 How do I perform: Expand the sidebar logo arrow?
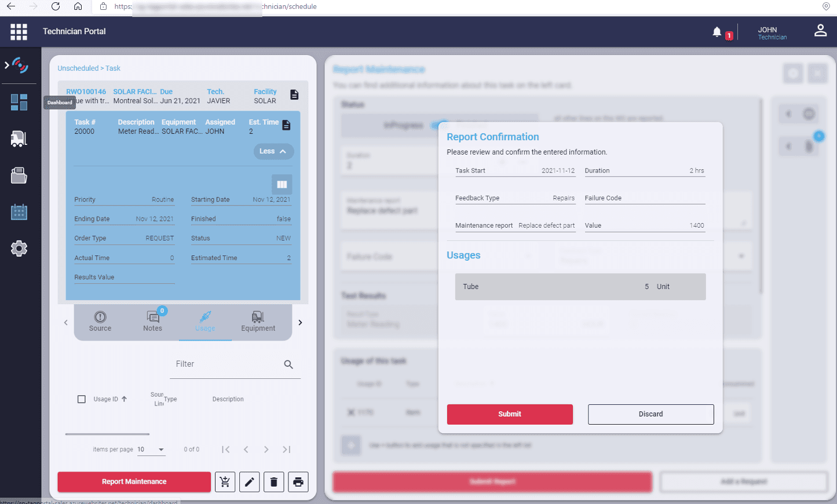tap(7, 65)
